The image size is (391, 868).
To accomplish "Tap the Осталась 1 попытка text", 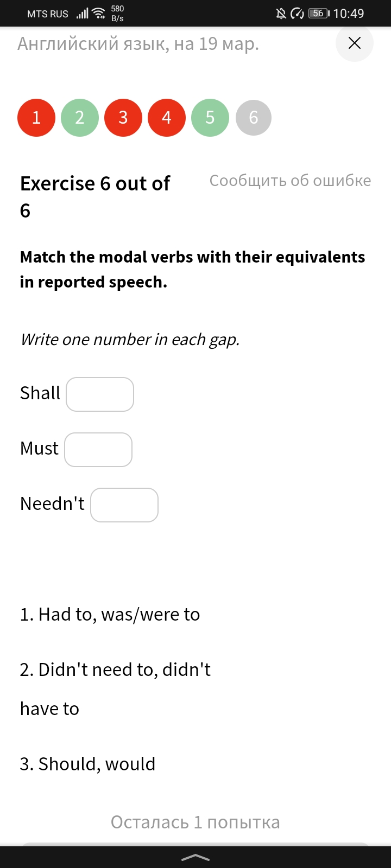I will coord(195,822).
